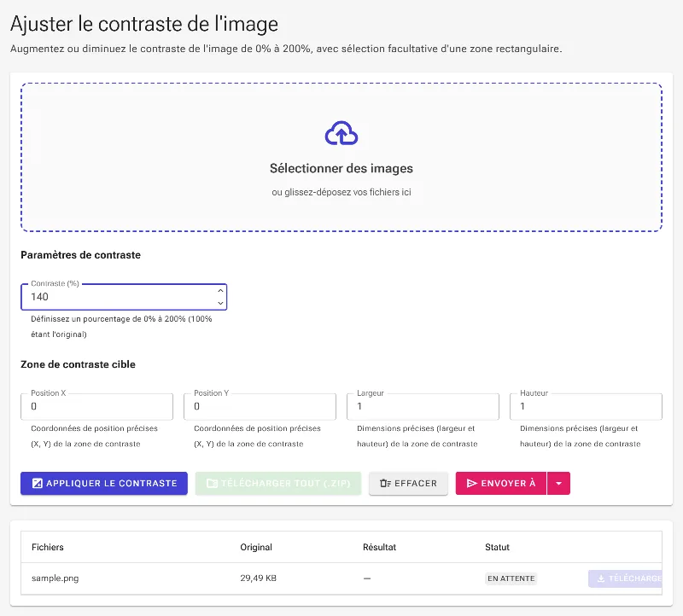Viewport: 683px width, 616px height.
Task: Click into the Position Y field
Action: (x=260, y=406)
